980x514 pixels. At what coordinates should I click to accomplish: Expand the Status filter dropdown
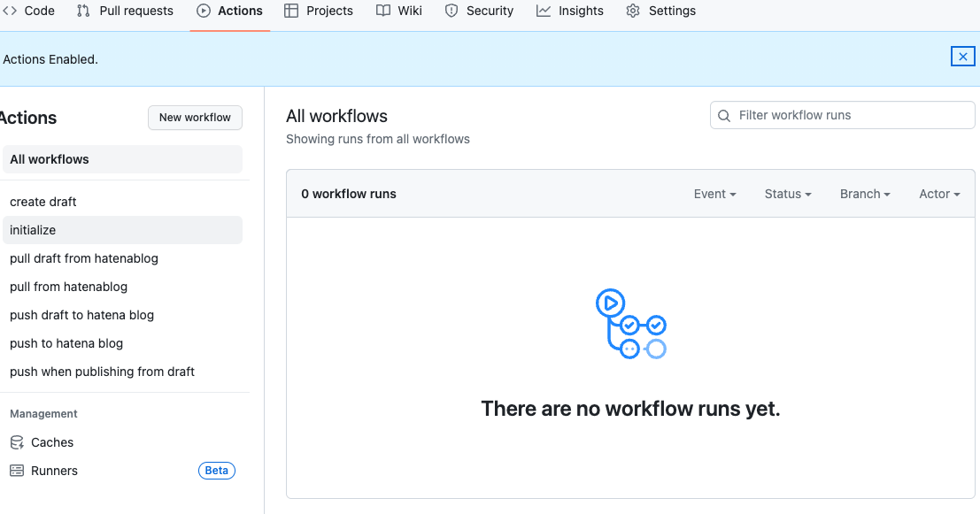tap(788, 194)
